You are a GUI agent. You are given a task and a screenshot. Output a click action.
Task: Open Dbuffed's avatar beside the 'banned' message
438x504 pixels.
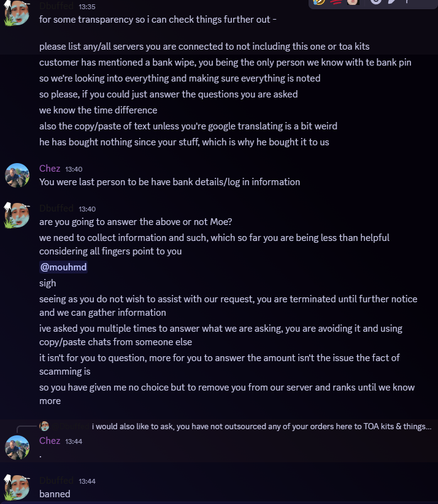pos(17,487)
